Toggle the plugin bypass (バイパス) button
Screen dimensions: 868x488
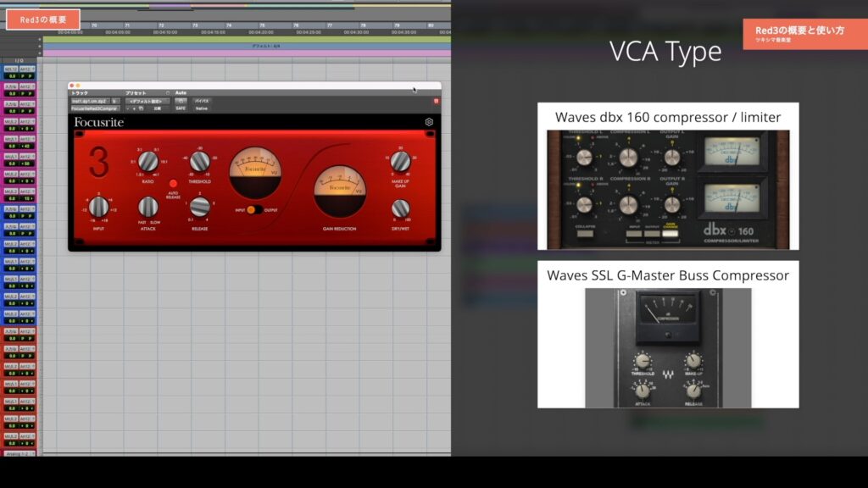(202, 102)
